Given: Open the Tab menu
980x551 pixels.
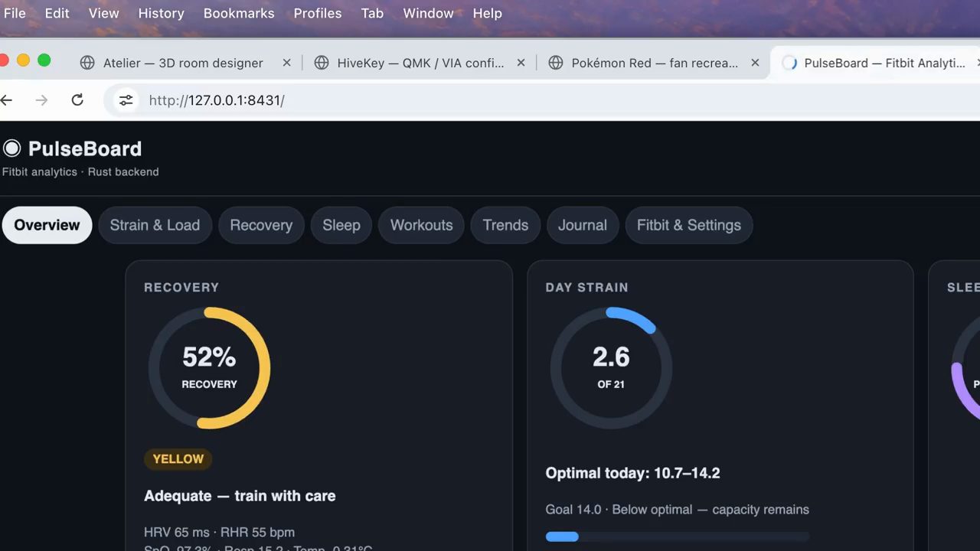Looking at the screenshot, I should tap(372, 13).
